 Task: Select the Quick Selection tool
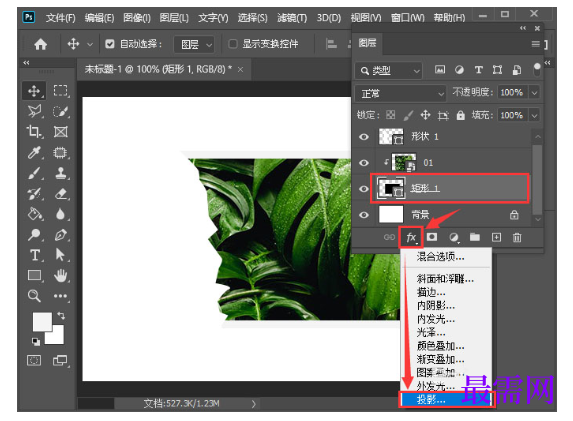pyautogui.click(x=60, y=111)
